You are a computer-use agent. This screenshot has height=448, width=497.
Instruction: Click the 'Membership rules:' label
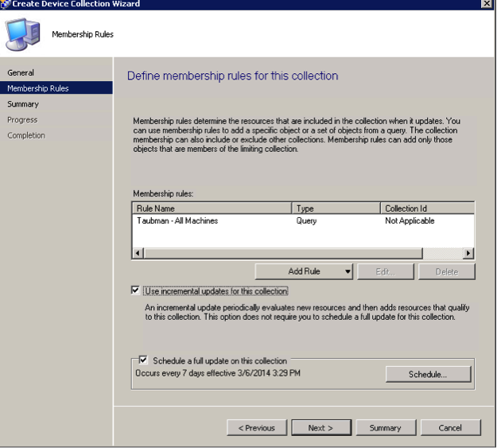[x=163, y=194]
